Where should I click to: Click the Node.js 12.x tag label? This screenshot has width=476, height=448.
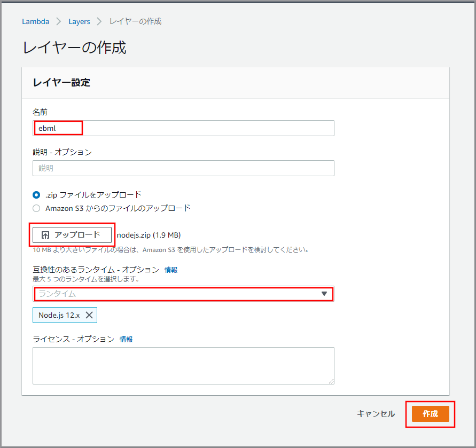[x=59, y=316]
